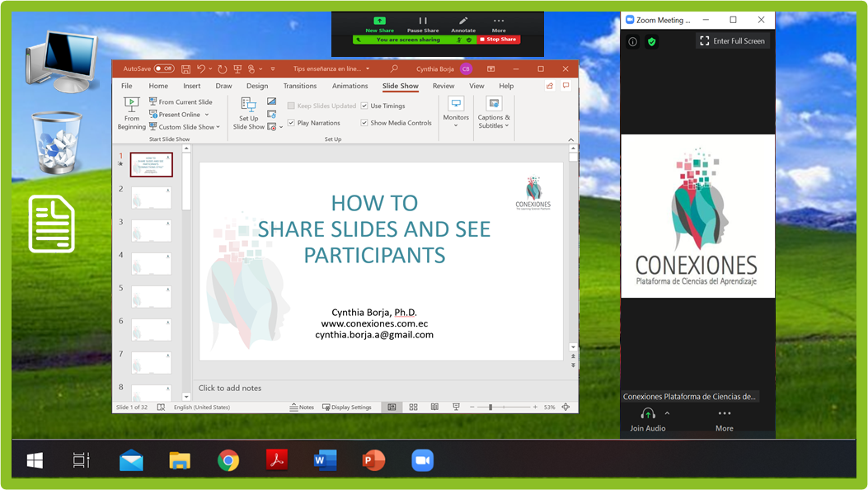Image resolution: width=868 pixels, height=490 pixels.
Task: Open file name dropdown in title bar
Action: tap(368, 68)
